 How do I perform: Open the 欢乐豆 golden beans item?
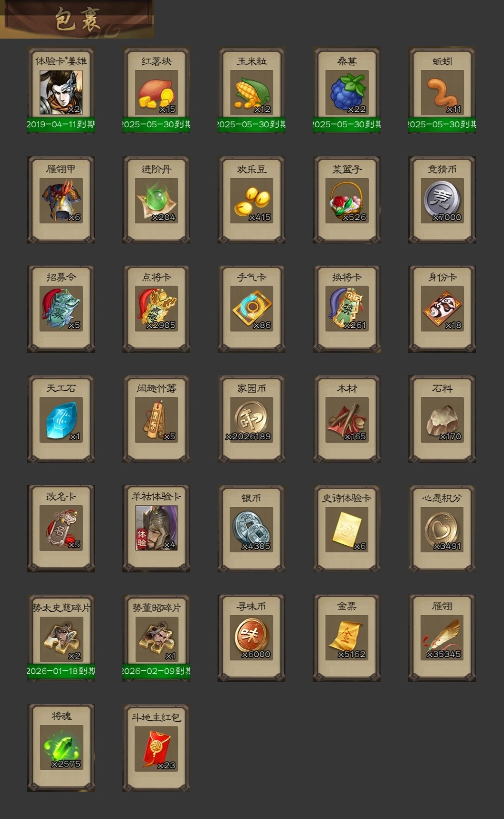(x=251, y=200)
